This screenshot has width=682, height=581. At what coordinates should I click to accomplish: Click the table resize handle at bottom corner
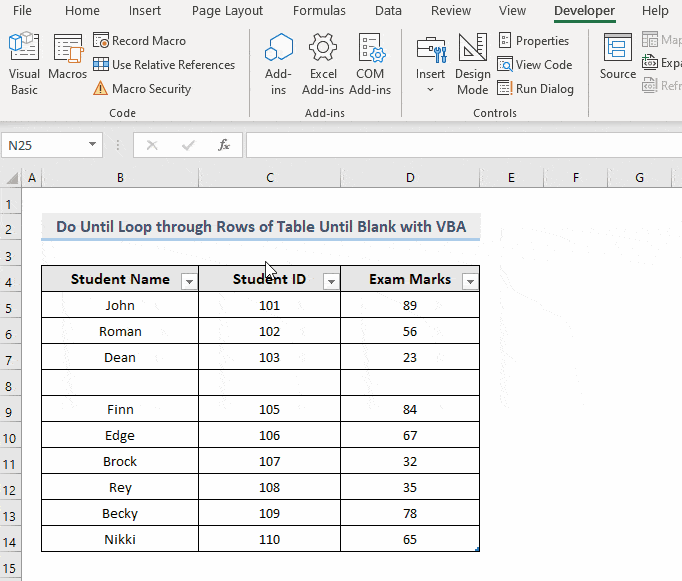(477, 549)
